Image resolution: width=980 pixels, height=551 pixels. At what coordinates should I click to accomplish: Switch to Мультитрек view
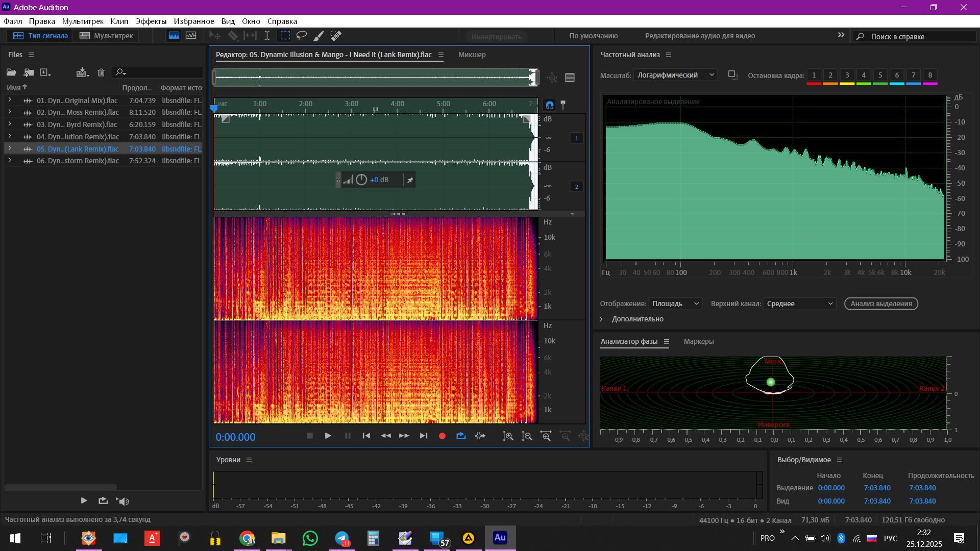(x=106, y=36)
